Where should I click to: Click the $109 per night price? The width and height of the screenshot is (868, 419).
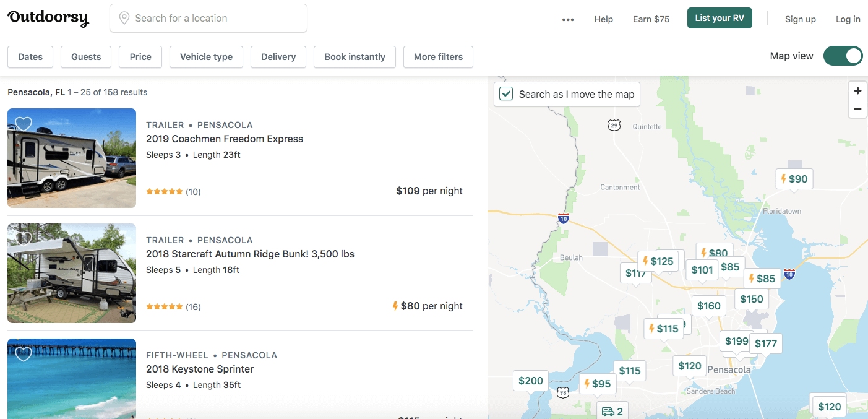tap(429, 191)
